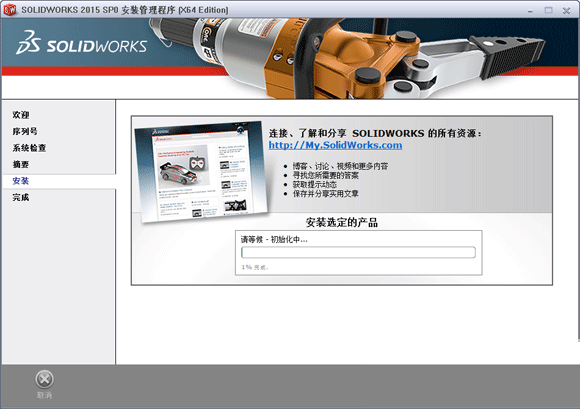Click the installation progress bar
Screen dimensions: 580x409
[358, 253]
